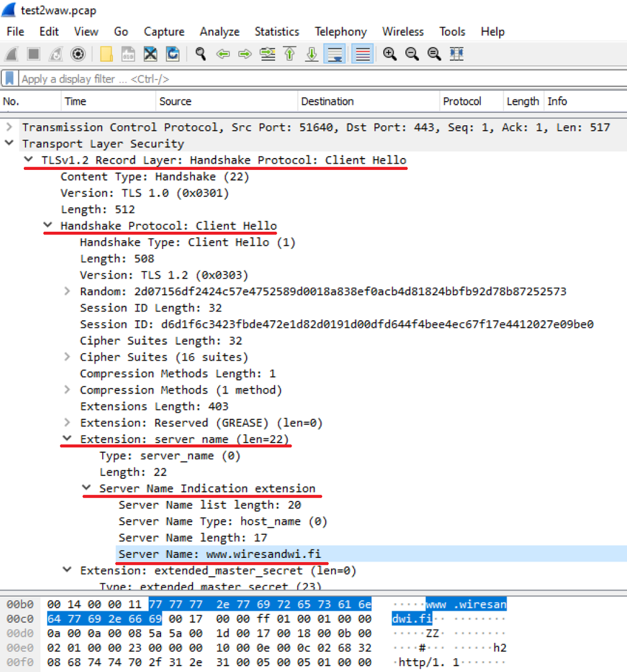Screen dimensions: 627x672
Task: Toggle auto scroll during live capture
Action: (334, 54)
